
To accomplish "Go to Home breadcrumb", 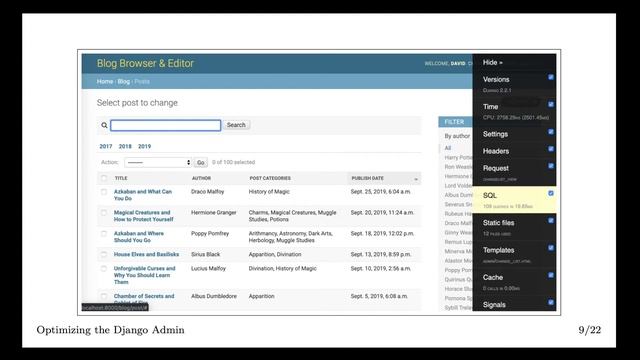I will pyautogui.click(x=104, y=82).
